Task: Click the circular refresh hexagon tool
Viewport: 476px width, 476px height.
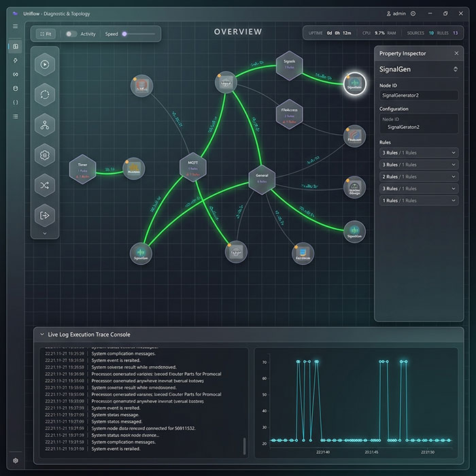Action: (45, 95)
